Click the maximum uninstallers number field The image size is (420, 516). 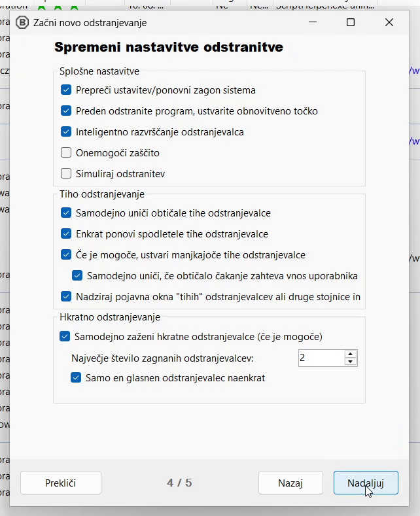321,358
